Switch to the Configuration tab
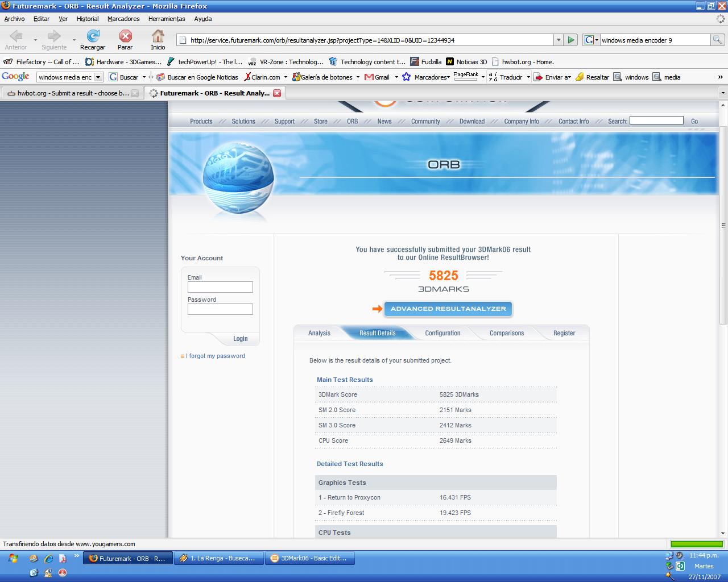Image resolution: width=728 pixels, height=582 pixels. [442, 333]
